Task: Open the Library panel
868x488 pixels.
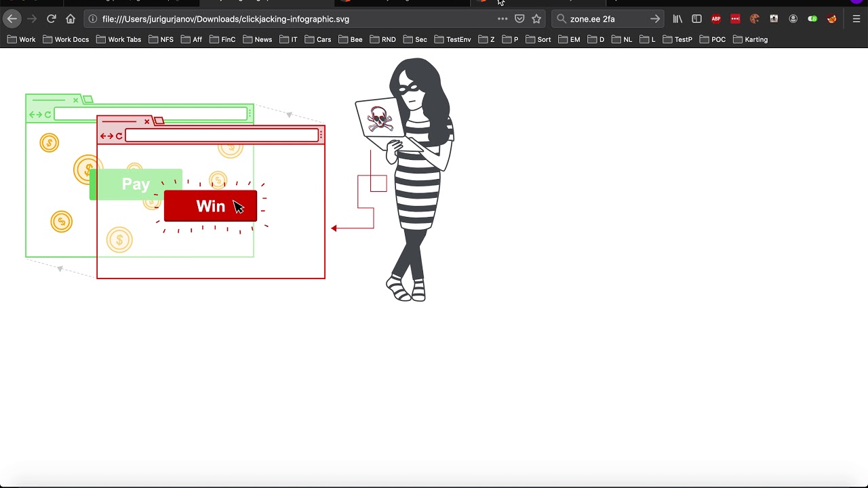Action: [x=677, y=19]
